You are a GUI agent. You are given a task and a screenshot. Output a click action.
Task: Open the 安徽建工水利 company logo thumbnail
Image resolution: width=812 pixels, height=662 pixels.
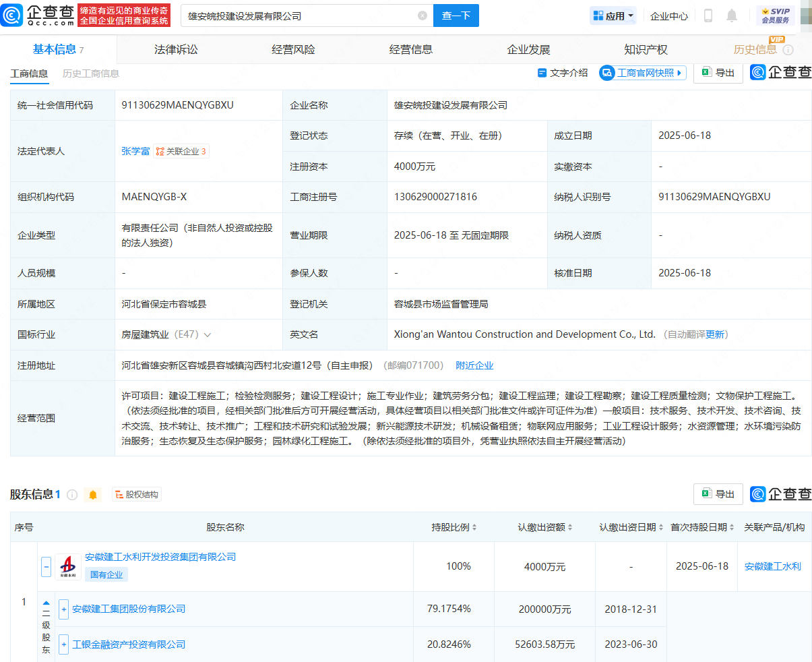(x=67, y=566)
